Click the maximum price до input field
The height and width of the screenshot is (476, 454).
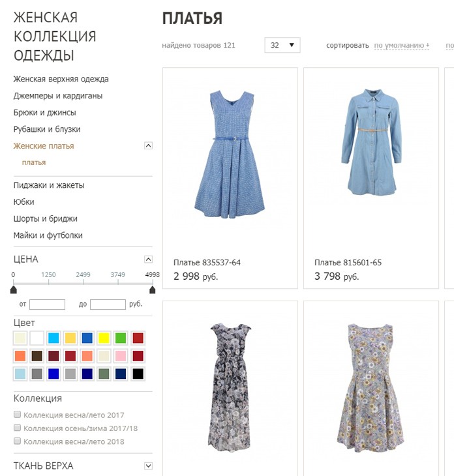click(108, 305)
